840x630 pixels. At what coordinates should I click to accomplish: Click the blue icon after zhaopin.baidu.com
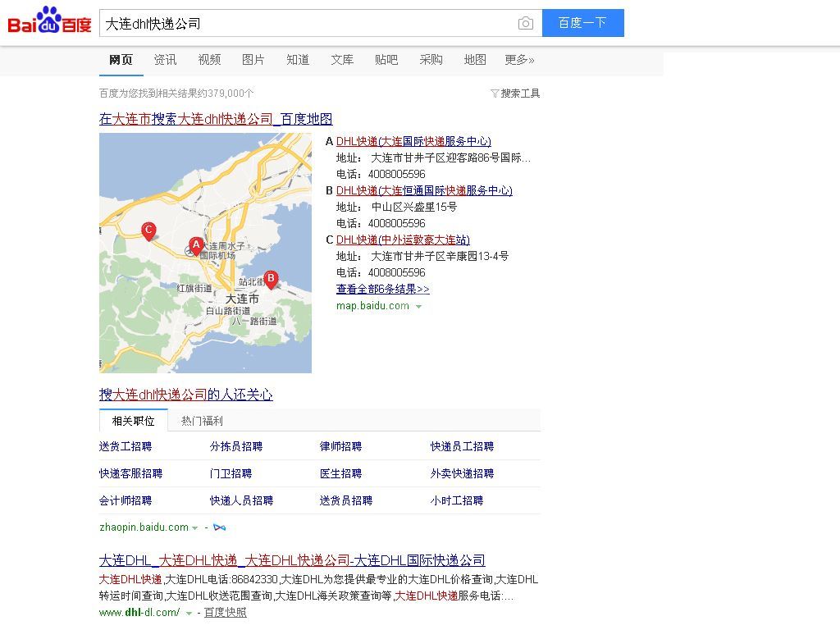point(219,527)
